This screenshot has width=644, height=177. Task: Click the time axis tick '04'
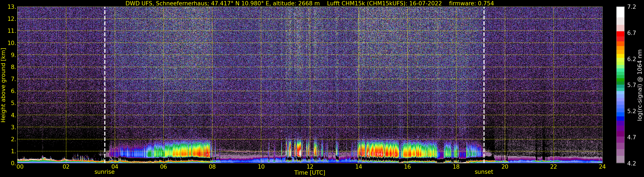click(x=115, y=167)
